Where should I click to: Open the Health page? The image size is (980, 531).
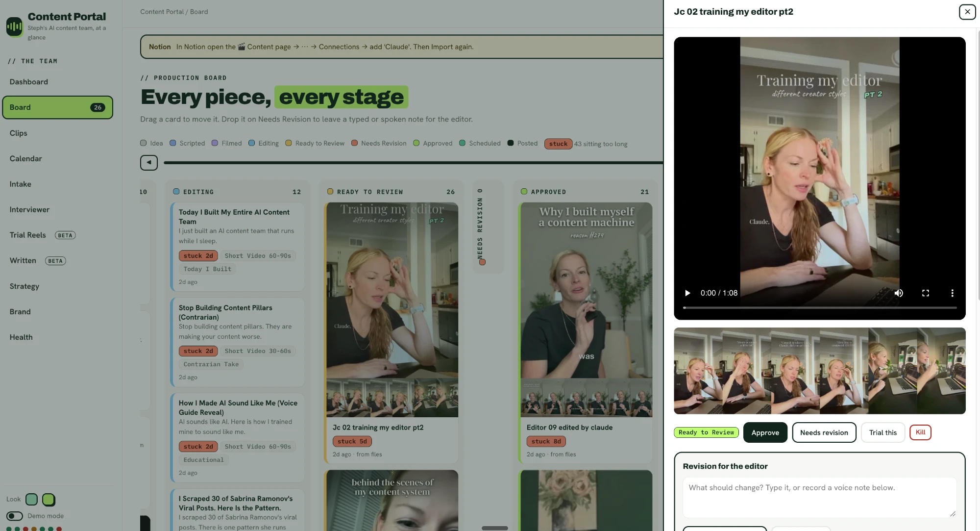point(57,337)
